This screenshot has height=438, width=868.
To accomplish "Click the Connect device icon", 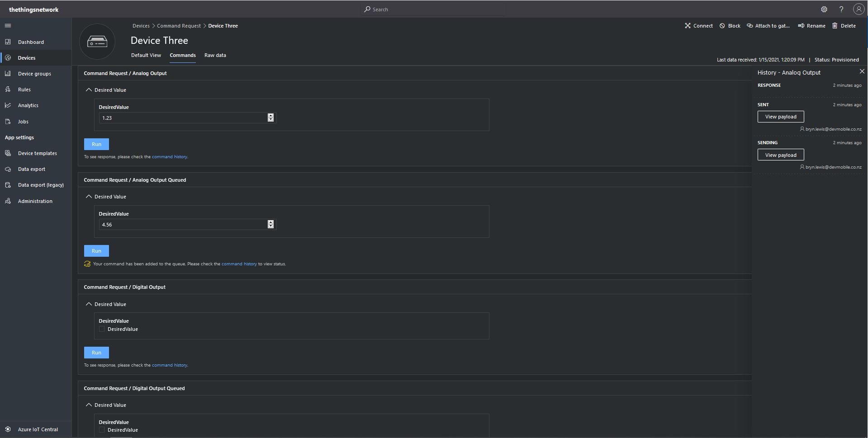I will pos(688,26).
